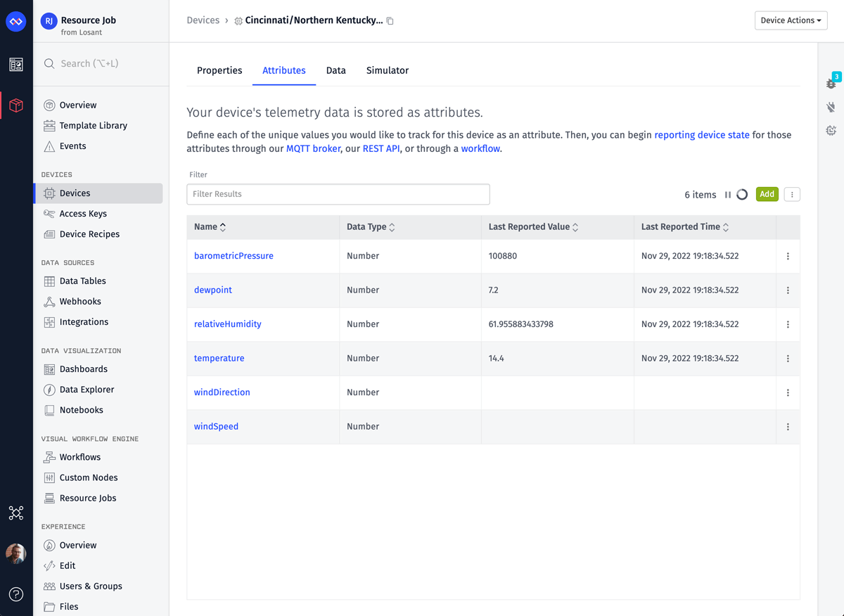
Task: Open the debug bug icon with badge
Action: click(x=831, y=82)
